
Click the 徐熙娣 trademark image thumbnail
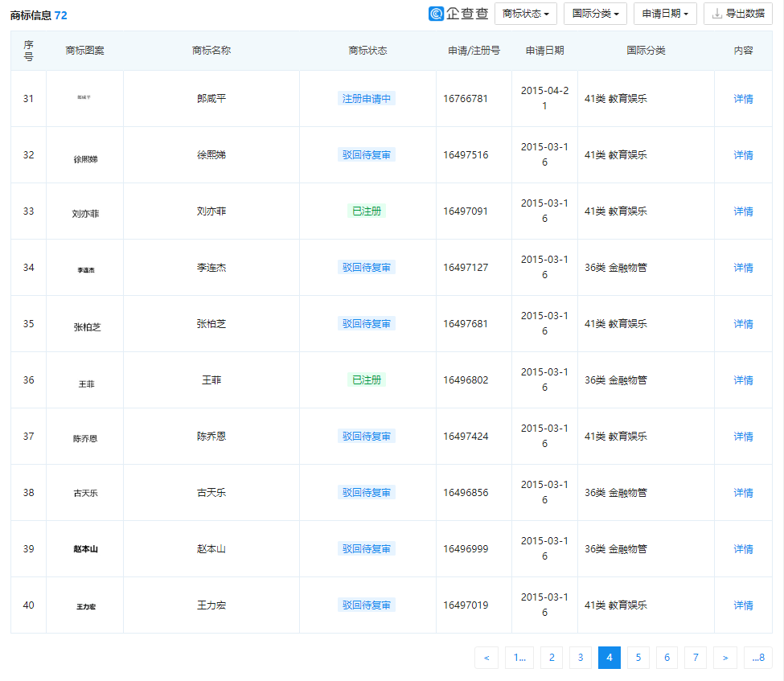(x=85, y=159)
